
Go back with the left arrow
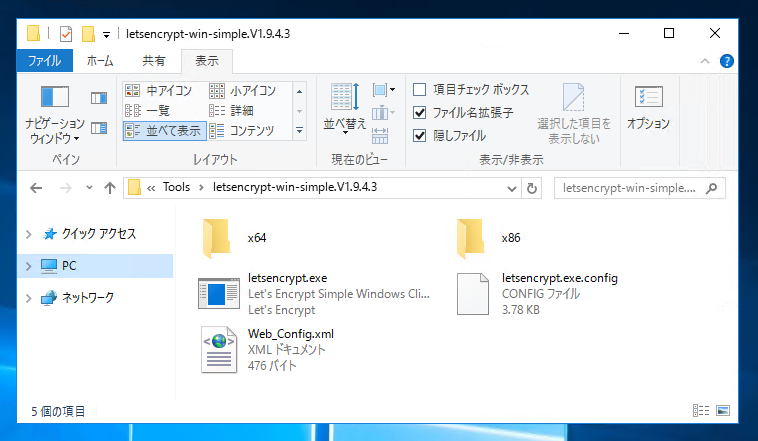(36, 188)
